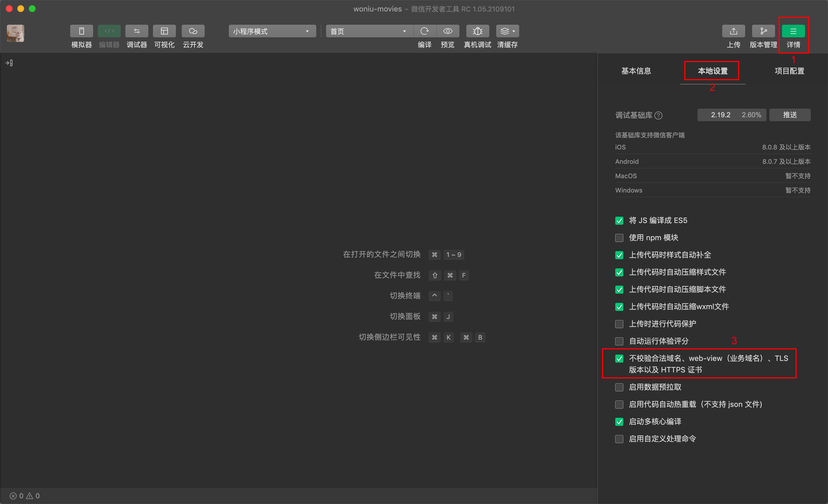The width and height of the screenshot is (828, 504).
Task: Enable 启用自定义处理命令 checkbox
Action: [x=619, y=439]
